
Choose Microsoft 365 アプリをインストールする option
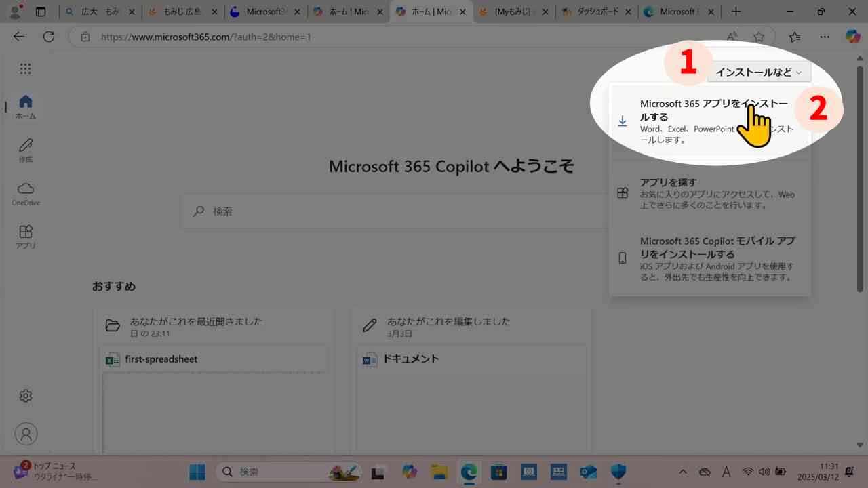pos(710,122)
